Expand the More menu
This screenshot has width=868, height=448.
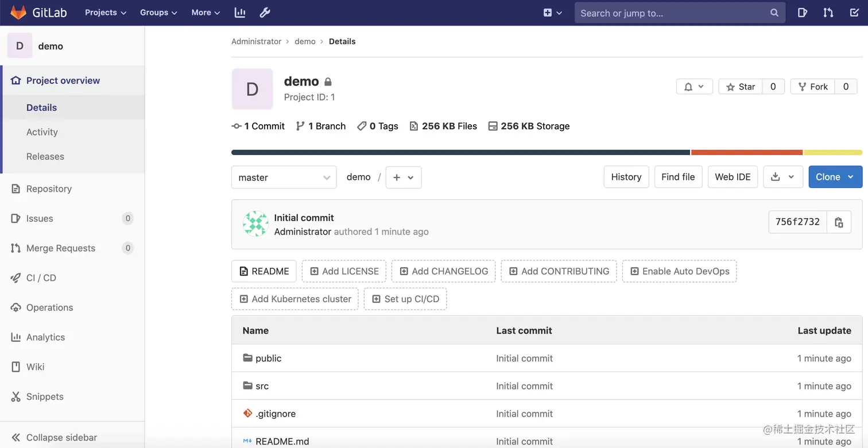pos(206,13)
